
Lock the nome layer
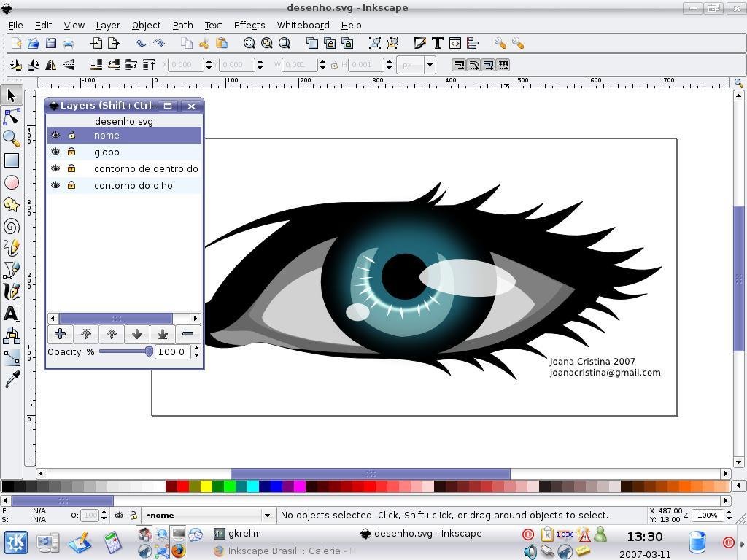click(71, 135)
